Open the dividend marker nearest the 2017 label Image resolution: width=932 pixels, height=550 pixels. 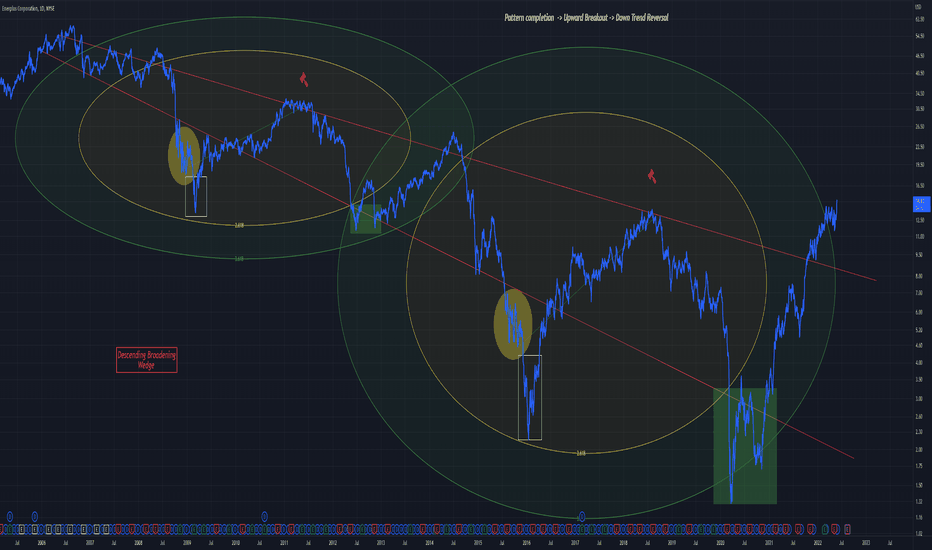pyautogui.click(x=582, y=517)
